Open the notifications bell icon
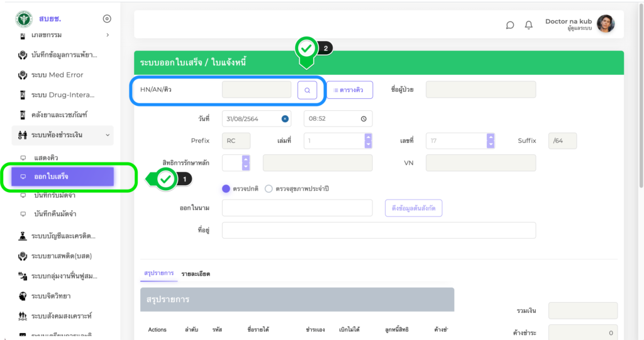Image resolution: width=644 pixels, height=340 pixels. tap(529, 25)
